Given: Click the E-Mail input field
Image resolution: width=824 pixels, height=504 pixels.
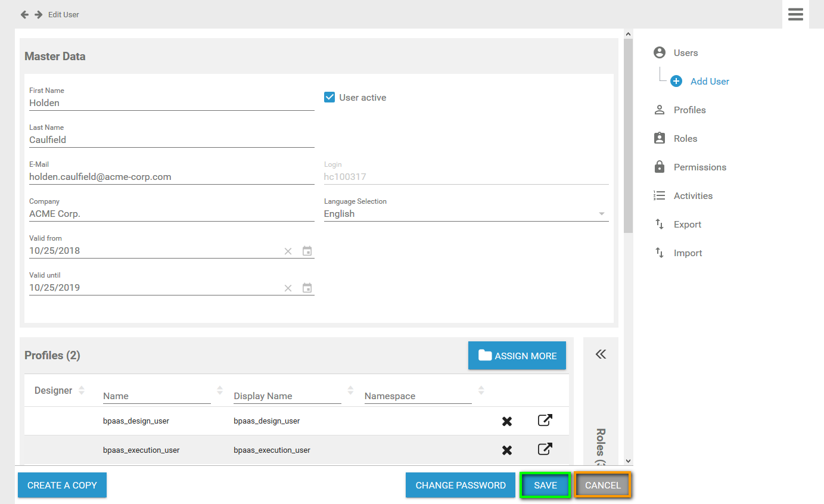Looking at the screenshot, I should point(172,177).
